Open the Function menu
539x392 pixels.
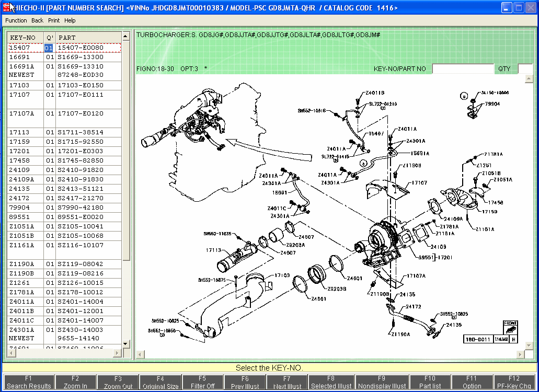coord(16,20)
